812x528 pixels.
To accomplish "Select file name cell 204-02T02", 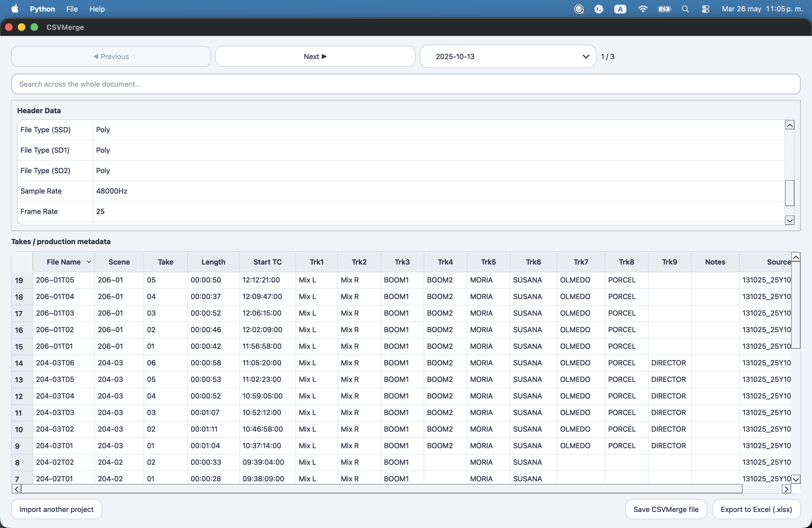I will tap(64, 462).
